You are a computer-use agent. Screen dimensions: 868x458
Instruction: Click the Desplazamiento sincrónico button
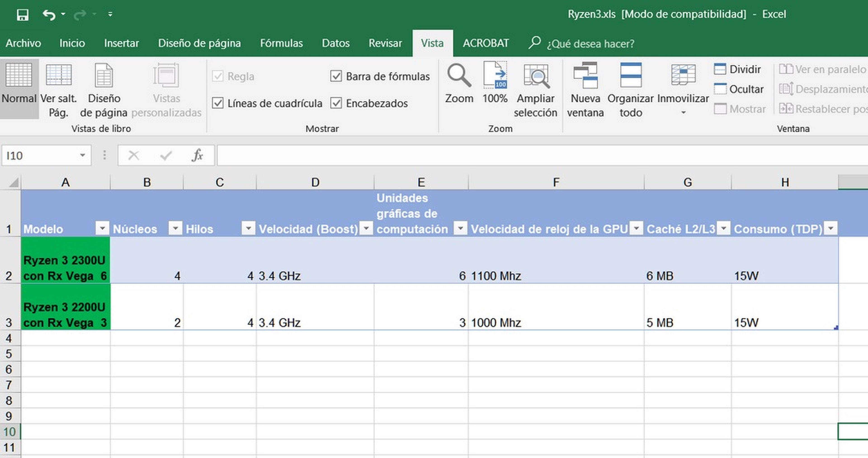(x=823, y=89)
